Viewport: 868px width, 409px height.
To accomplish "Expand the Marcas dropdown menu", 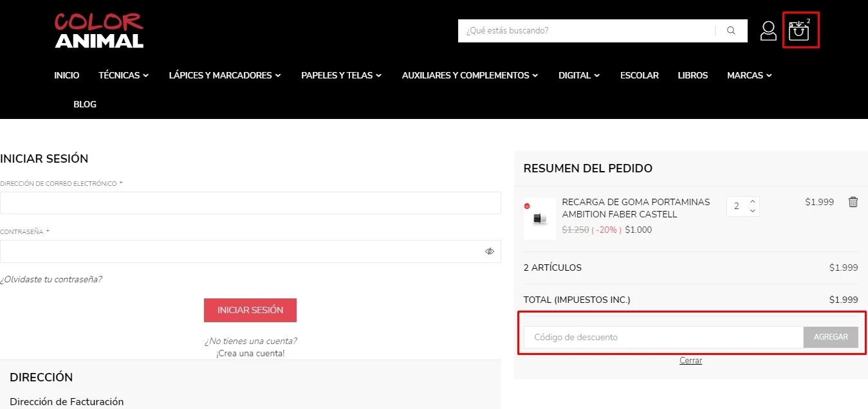I will click(749, 75).
